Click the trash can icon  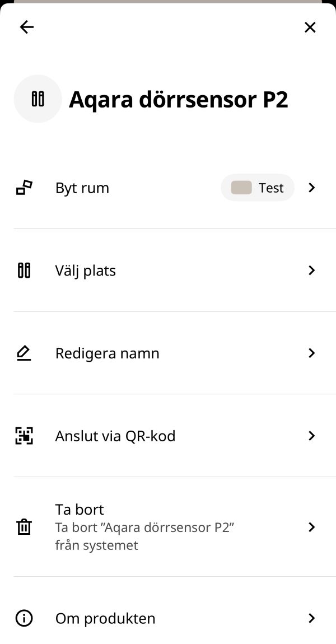pyautogui.click(x=24, y=527)
